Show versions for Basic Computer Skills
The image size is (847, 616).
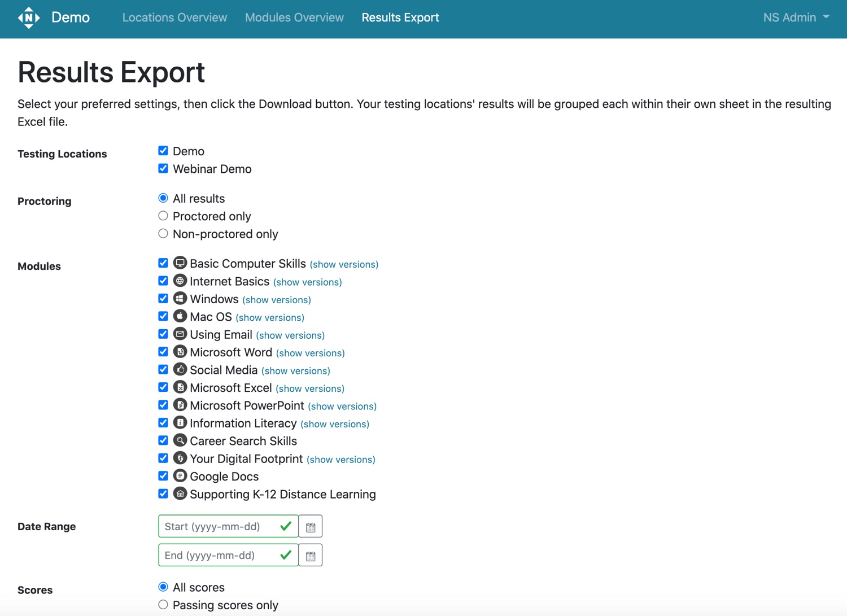[x=344, y=264]
